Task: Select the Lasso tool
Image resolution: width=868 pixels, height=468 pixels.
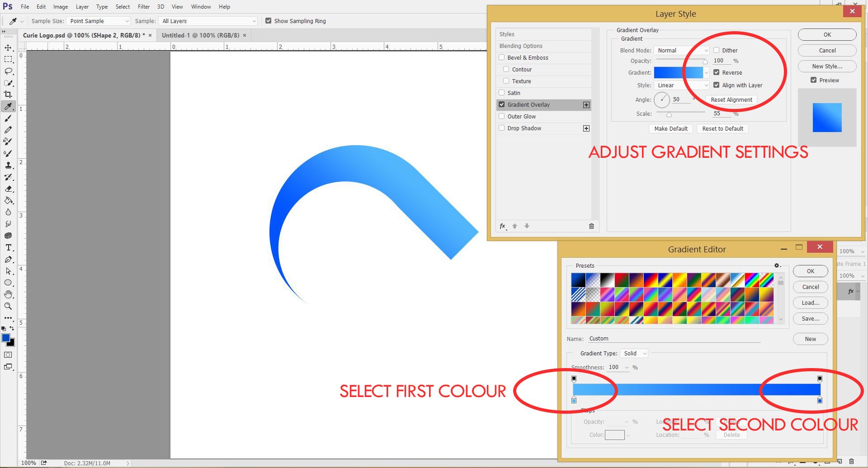Action: tap(8, 71)
